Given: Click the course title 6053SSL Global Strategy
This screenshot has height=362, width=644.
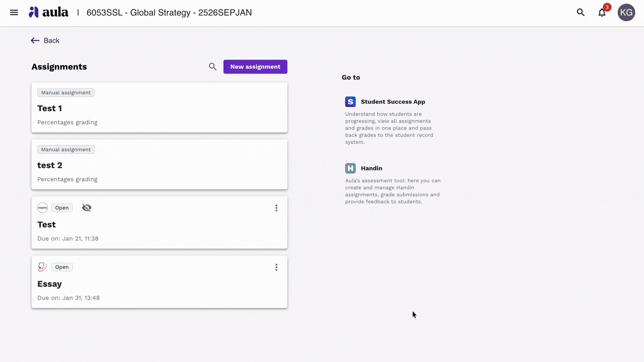Looking at the screenshot, I should pos(169,13).
